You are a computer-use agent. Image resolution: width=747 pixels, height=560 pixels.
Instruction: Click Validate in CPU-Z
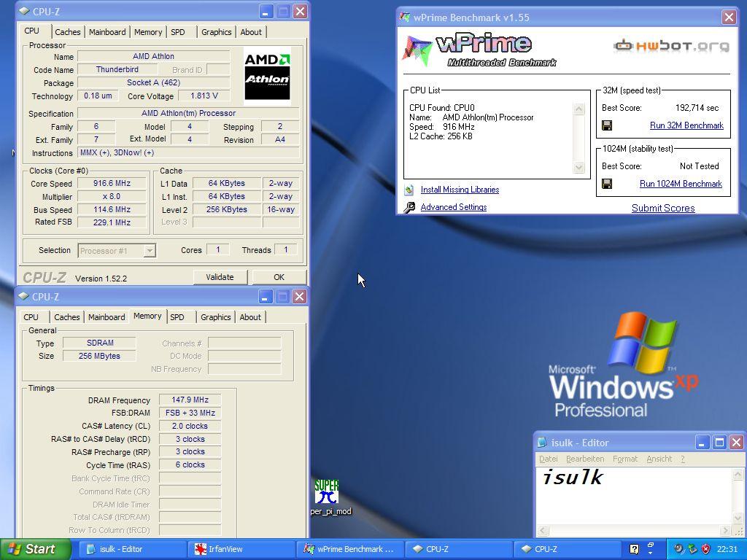tap(220, 277)
